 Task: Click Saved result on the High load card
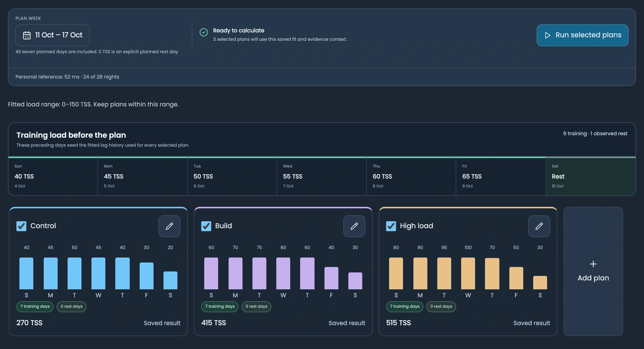click(532, 323)
